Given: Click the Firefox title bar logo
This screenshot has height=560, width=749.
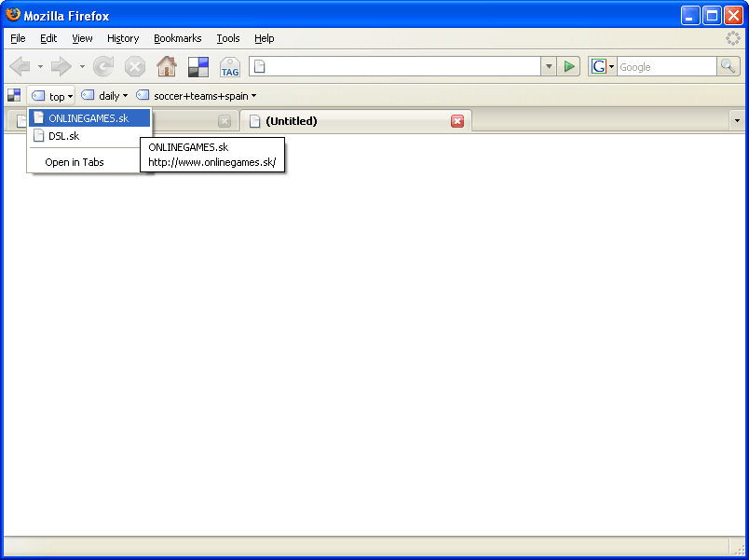Looking at the screenshot, I should (x=13, y=15).
